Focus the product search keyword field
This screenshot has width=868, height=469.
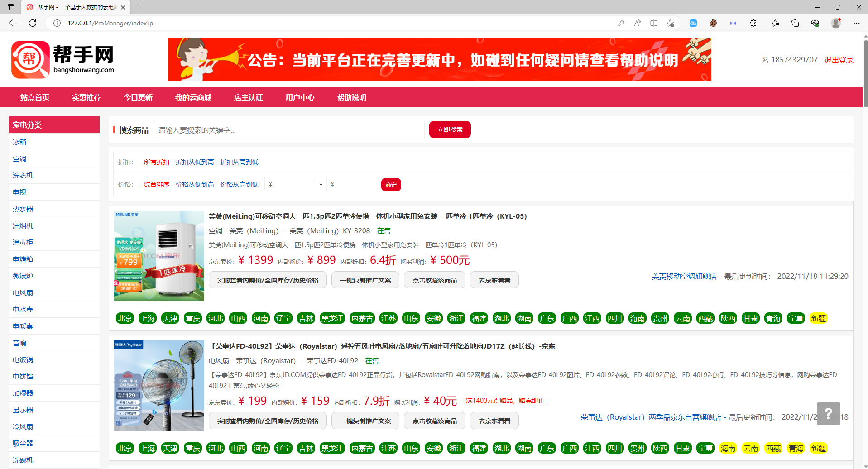[x=289, y=130]
